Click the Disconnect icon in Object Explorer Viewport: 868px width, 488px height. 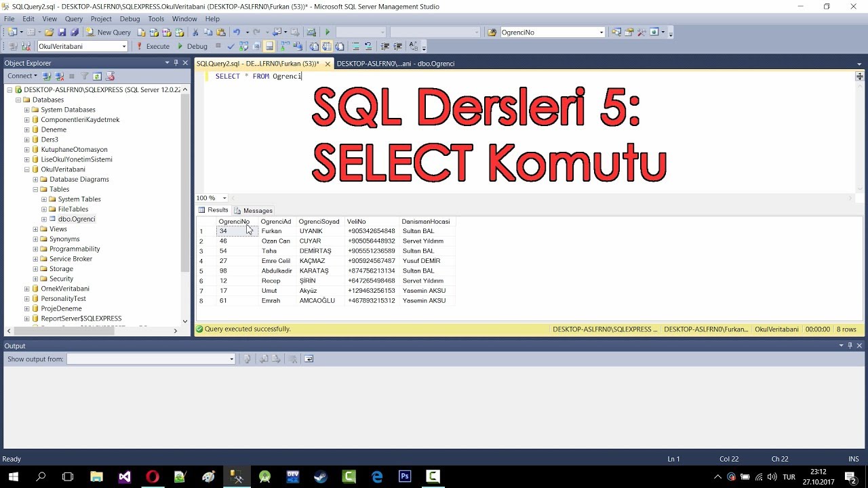tap(59, 76)
